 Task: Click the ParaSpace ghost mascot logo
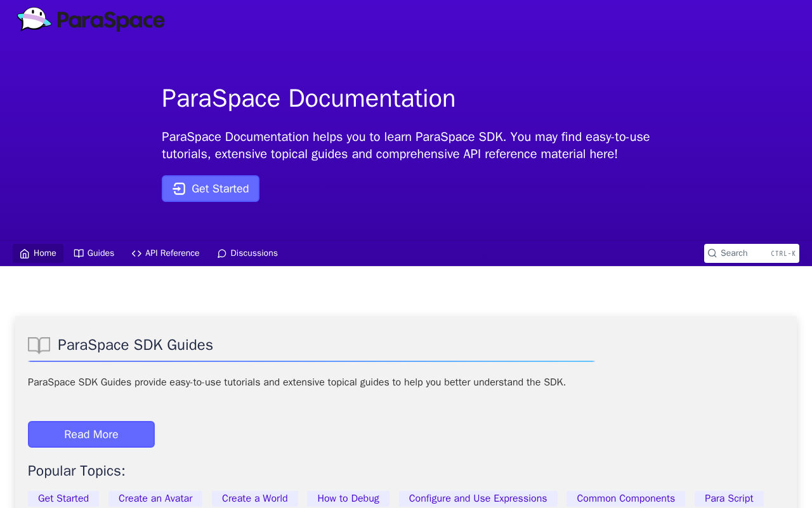pyautogui.click(x=34, y=19)
